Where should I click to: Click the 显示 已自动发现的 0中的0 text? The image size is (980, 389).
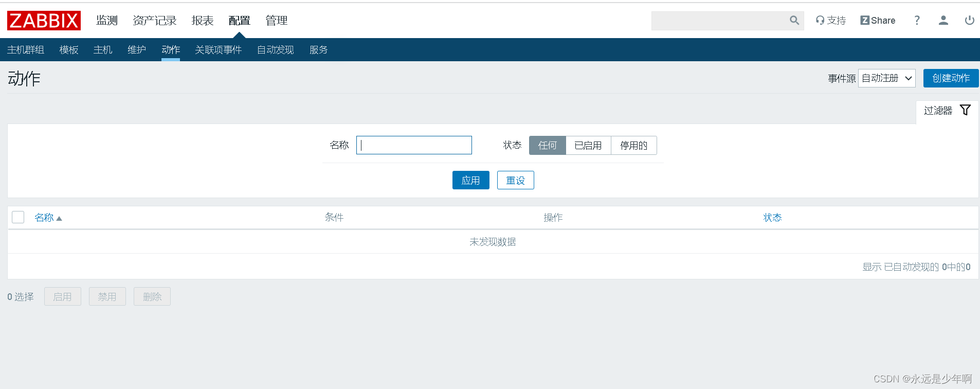click(x=916, y=267)
